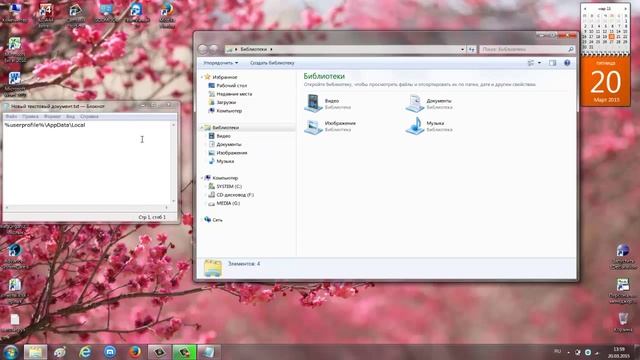Open the Справка menu in Notepad
640x360 pixels.
(x=89, y=116)
